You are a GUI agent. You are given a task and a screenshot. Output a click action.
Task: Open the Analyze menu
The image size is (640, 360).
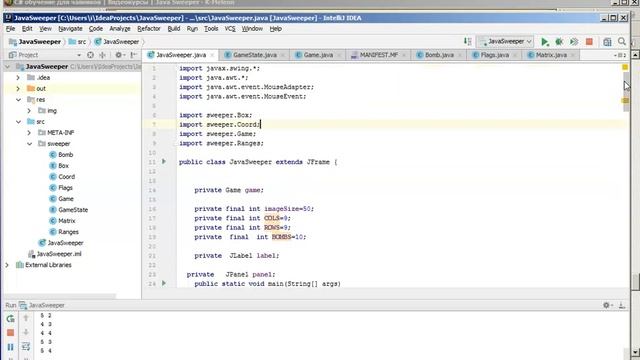(x=120, y=29)
